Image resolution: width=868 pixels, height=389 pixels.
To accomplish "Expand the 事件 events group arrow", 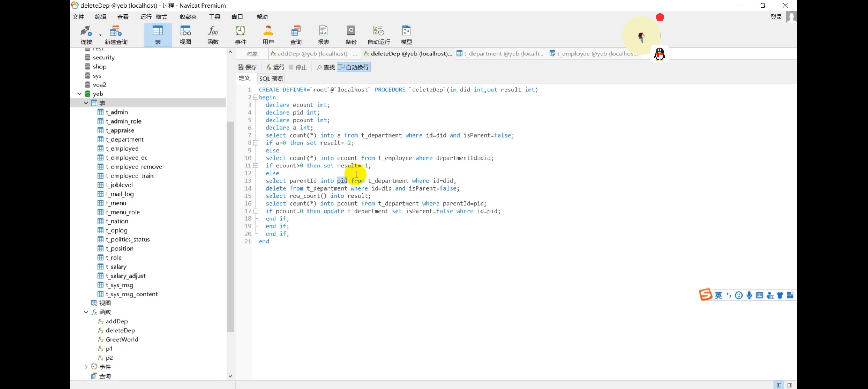I will tap(86, 367).
